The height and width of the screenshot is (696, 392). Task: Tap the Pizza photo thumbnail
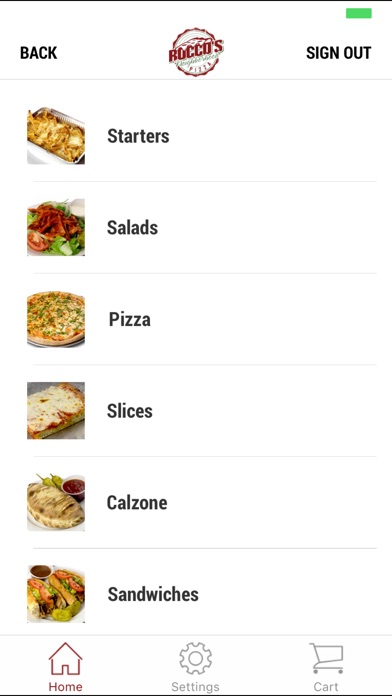(x=56, y=319)
